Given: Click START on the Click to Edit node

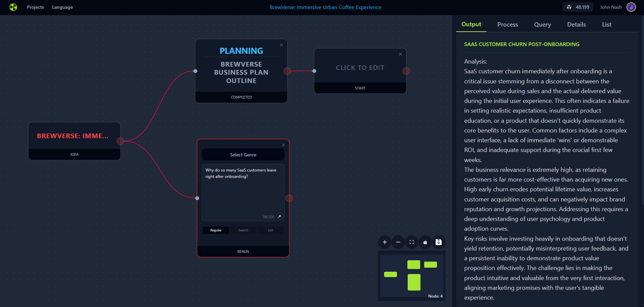Looking at the screenshot, I should [360, 88].
